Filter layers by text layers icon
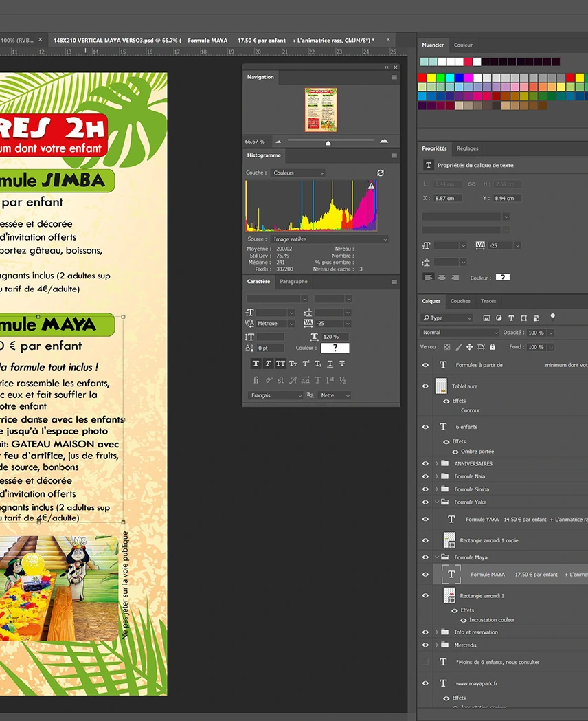Viewport: 588px width, 721px height. [x=511, y=318]
